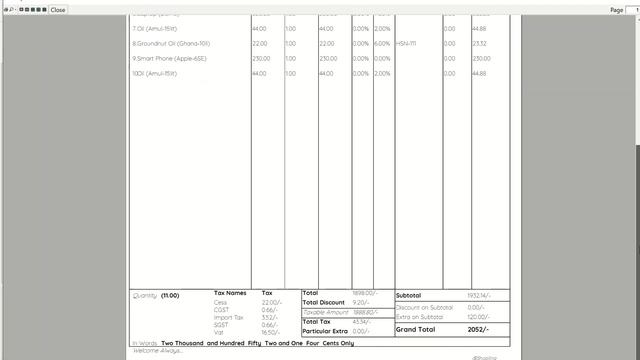
Task: Click the 'Two Thousand' amount in words text
Action: [182, 343]
